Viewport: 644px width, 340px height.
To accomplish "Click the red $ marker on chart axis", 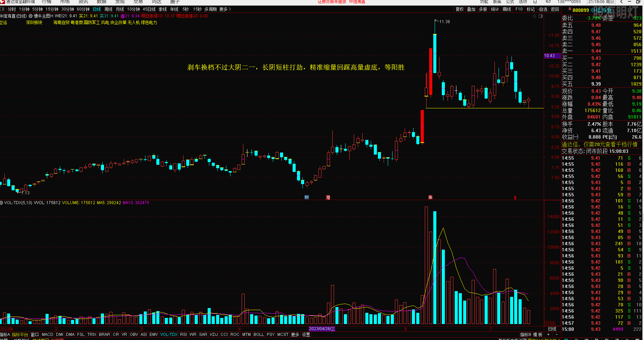I will 515,198.
